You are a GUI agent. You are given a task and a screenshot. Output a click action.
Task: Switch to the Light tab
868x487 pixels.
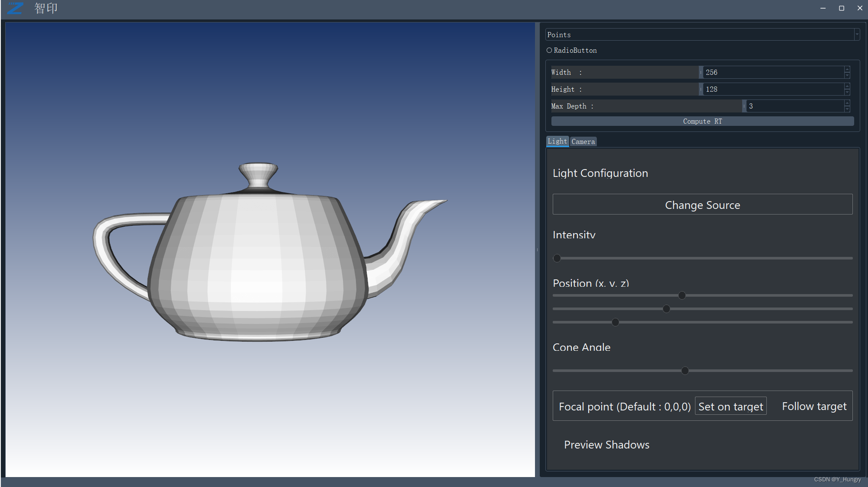(557, 141)
